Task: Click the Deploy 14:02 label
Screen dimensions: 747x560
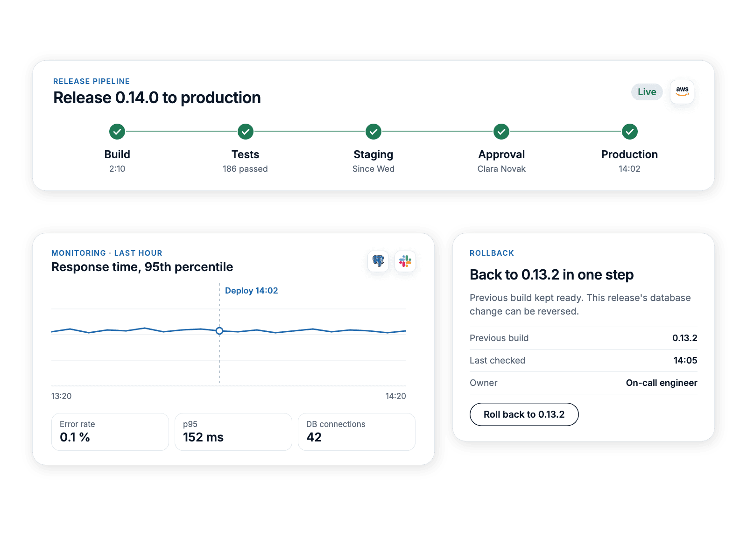Action: pos(252,291)
